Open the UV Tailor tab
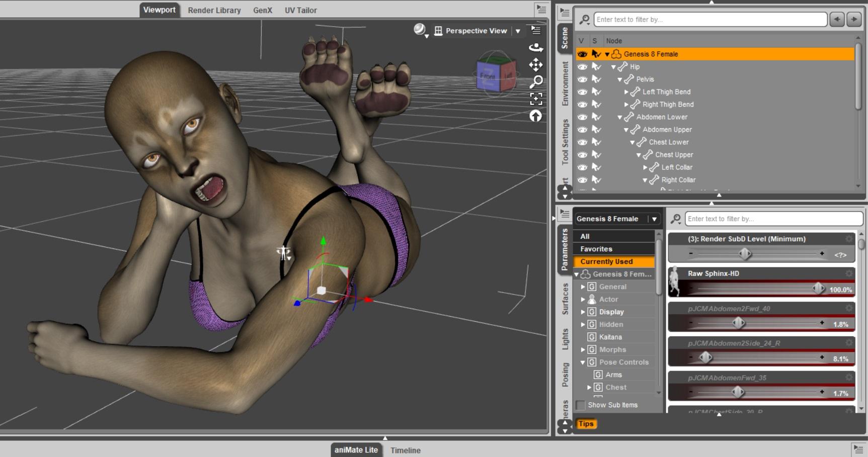This screenshot has width=868, height=457. click(x=301, y=10)
